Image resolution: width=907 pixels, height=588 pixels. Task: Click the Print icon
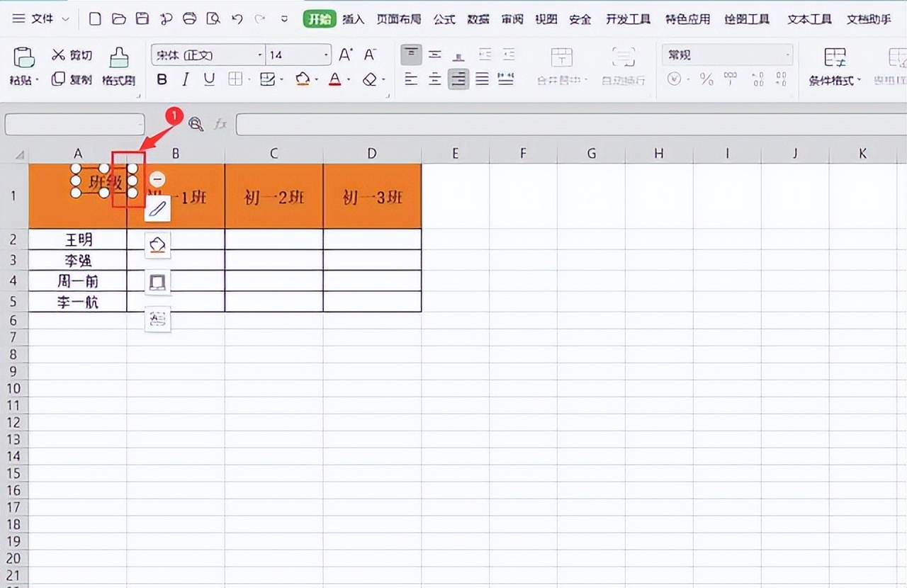189,19
